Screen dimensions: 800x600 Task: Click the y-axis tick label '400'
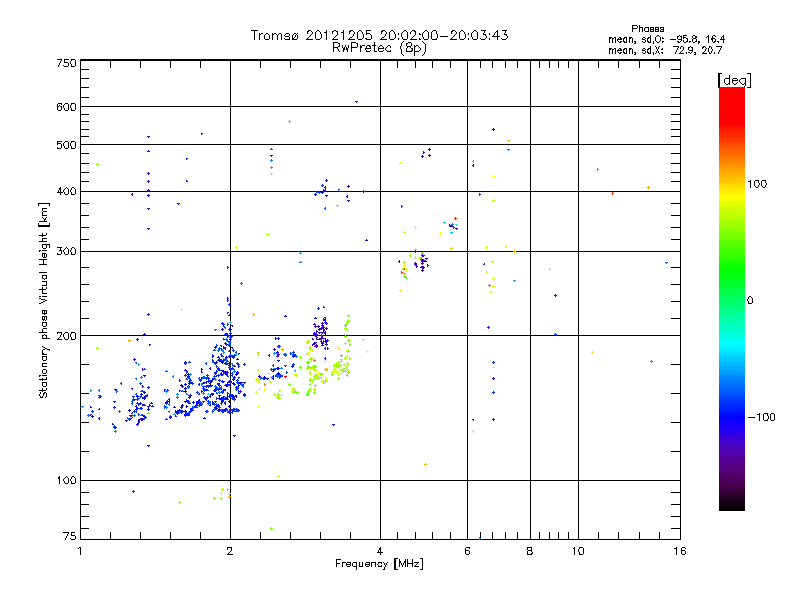[66, 191]
